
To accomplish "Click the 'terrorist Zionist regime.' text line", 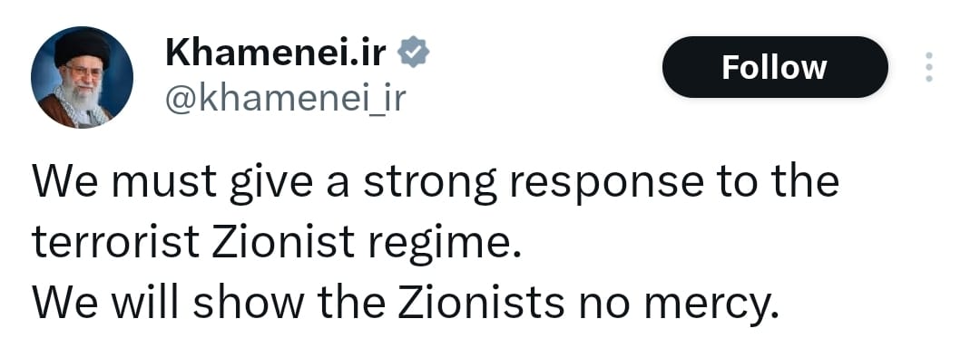I will pyautogui.click(x=276, y=243).
